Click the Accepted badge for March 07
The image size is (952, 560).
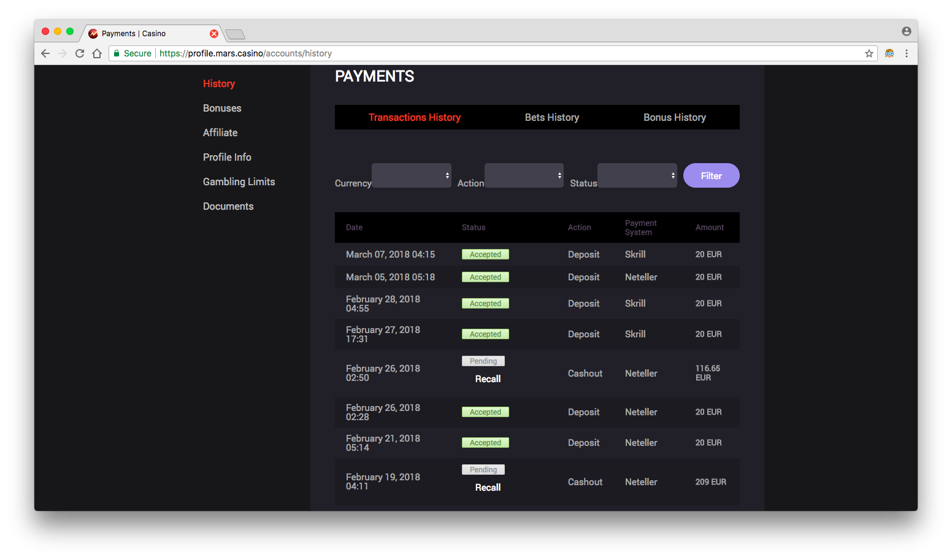point(485,255)
